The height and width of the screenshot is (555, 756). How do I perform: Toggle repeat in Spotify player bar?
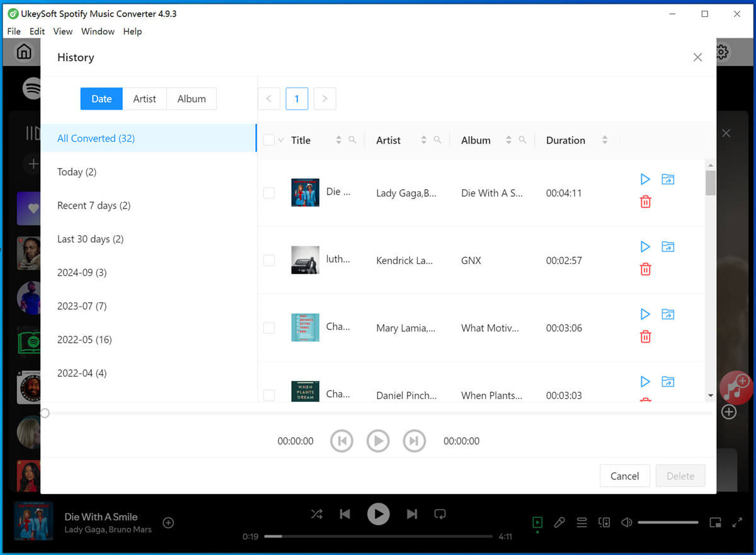pos(440,514)
